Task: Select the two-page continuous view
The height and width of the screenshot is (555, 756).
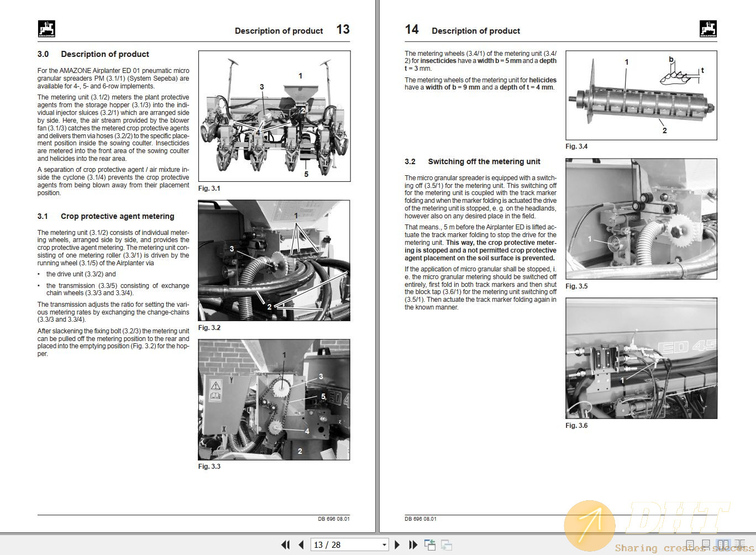Action: (x=739, y=545)
